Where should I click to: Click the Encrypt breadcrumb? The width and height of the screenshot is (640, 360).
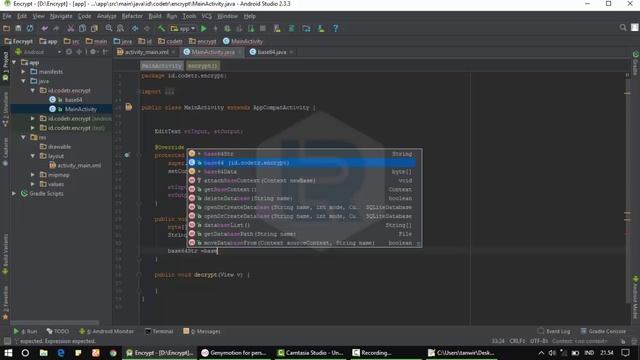(18, 42)
